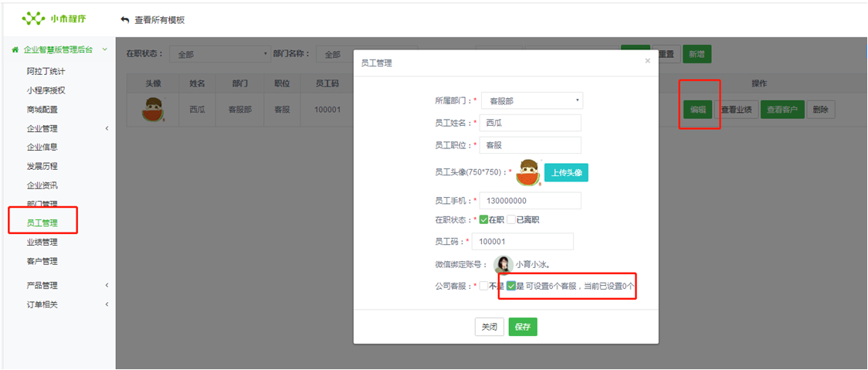Select the 公司客服 不是 checkbox
868x370 pixels.
coord(483,286)
